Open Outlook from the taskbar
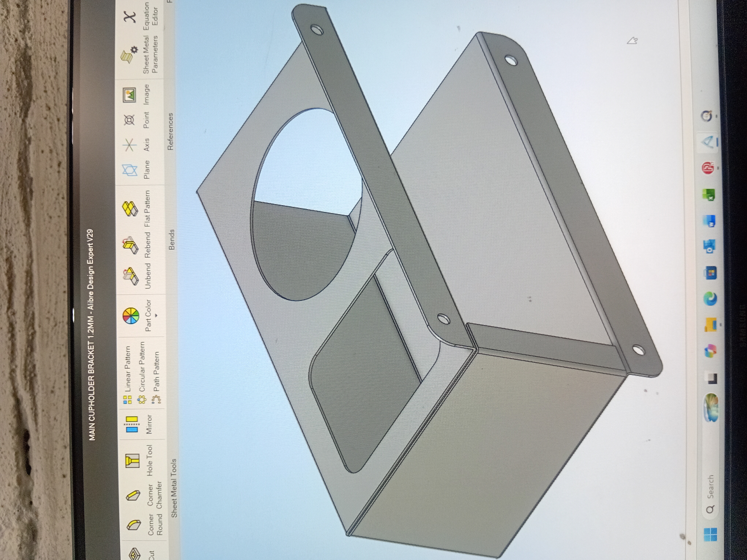 (x=710, y=247)
